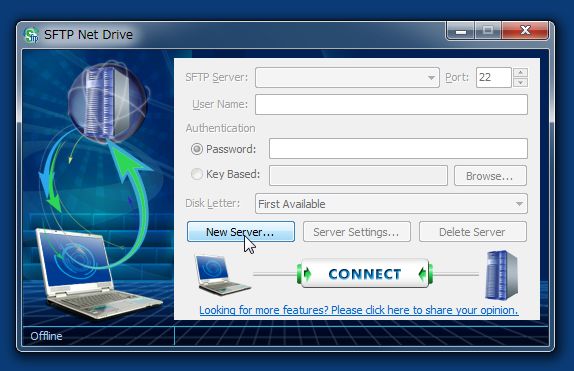Focus the Port number field
The width and height of the screenshot is (574, 371).
tap(493, 78)
